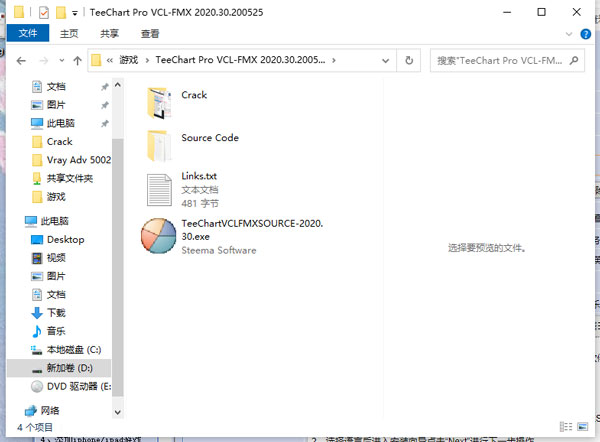
Task: Minimize the TeeChart Pro explorer window
Action: [x=507, y=12]
